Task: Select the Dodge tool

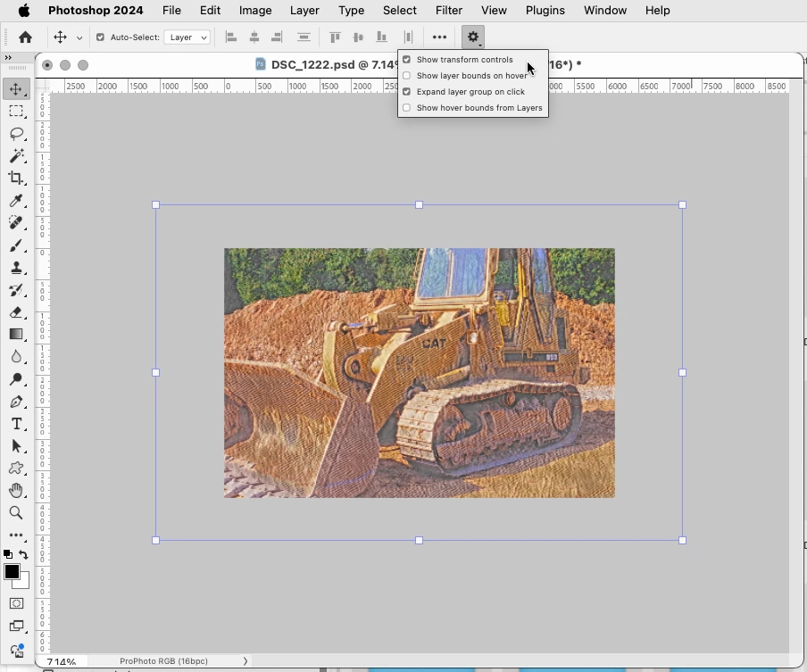Action: point(16,379)
